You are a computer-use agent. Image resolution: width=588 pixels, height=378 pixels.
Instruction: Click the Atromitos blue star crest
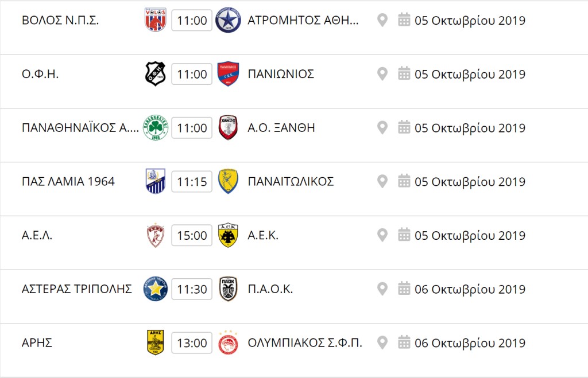tap(228, 20)
